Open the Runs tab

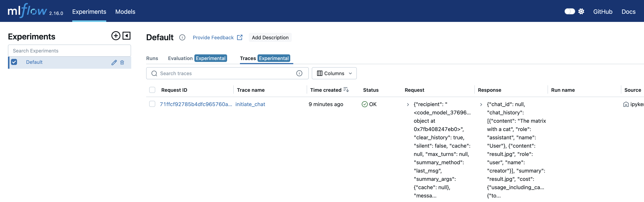click(x=152, y=58)
